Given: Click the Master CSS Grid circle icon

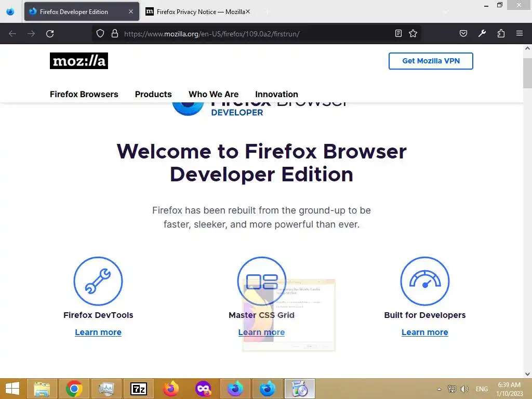Looking at the screenshot, I should 262,281.
